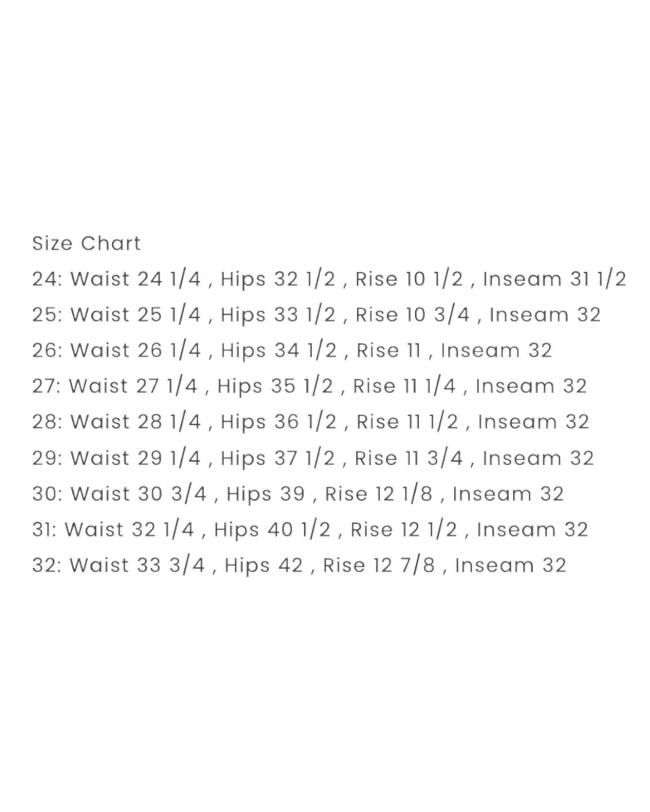This screenshot has height=812, width=650.
Task: Click the Rise 11 1/4 value
Action: coord(404,386)
